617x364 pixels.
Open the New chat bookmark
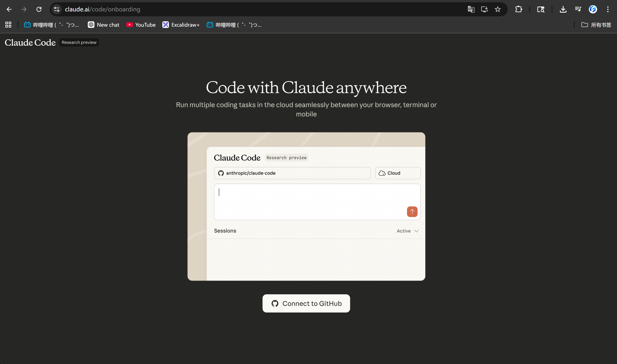point(104,25)
